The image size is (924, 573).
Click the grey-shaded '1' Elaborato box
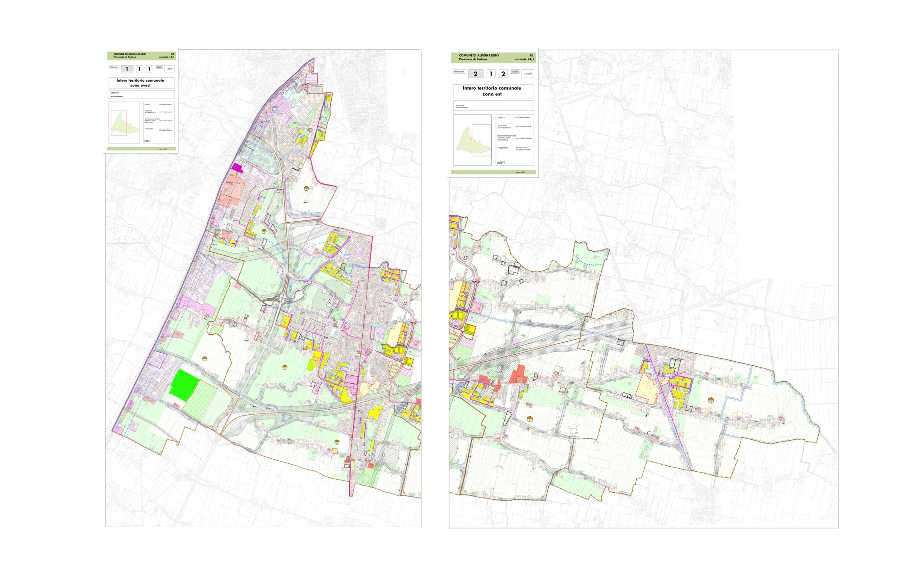coord(127,69)
